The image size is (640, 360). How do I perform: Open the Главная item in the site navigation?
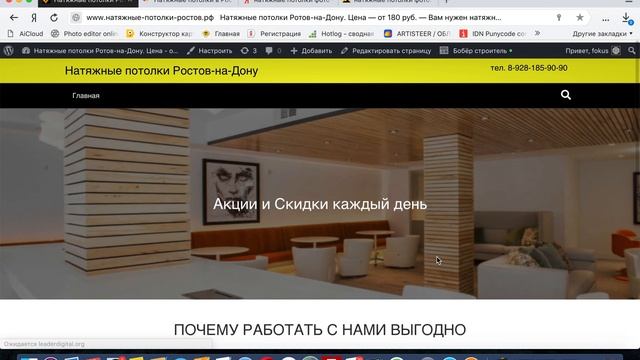coord(86,96)
